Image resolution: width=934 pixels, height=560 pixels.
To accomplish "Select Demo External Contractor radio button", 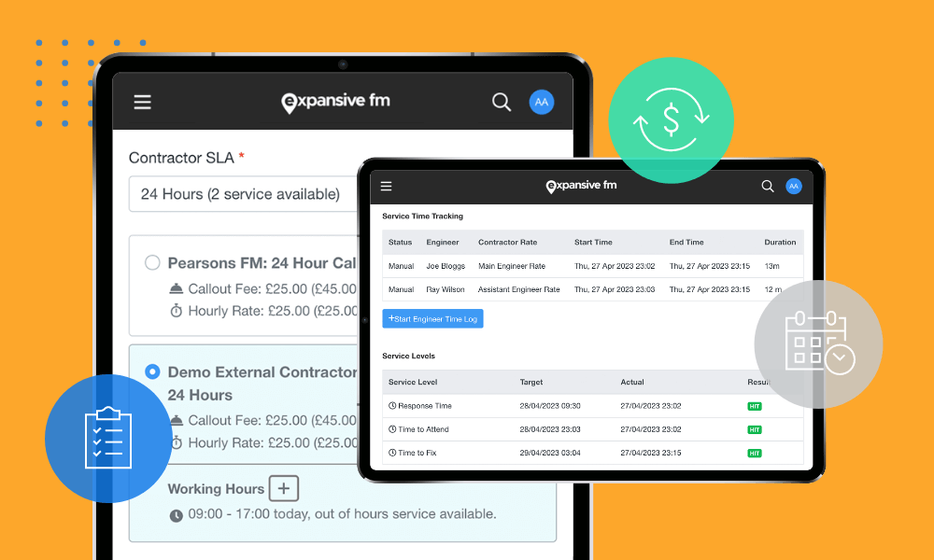I will tap(152, 372).
